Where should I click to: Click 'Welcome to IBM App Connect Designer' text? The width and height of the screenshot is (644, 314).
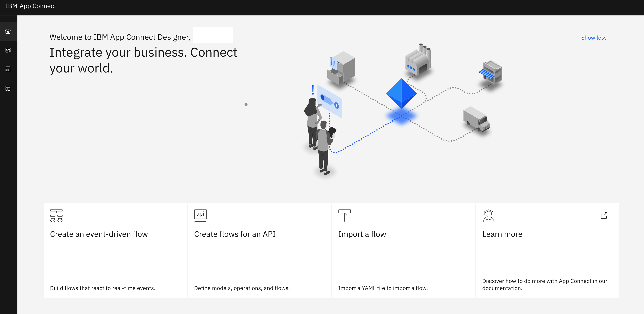click(120, 37)
